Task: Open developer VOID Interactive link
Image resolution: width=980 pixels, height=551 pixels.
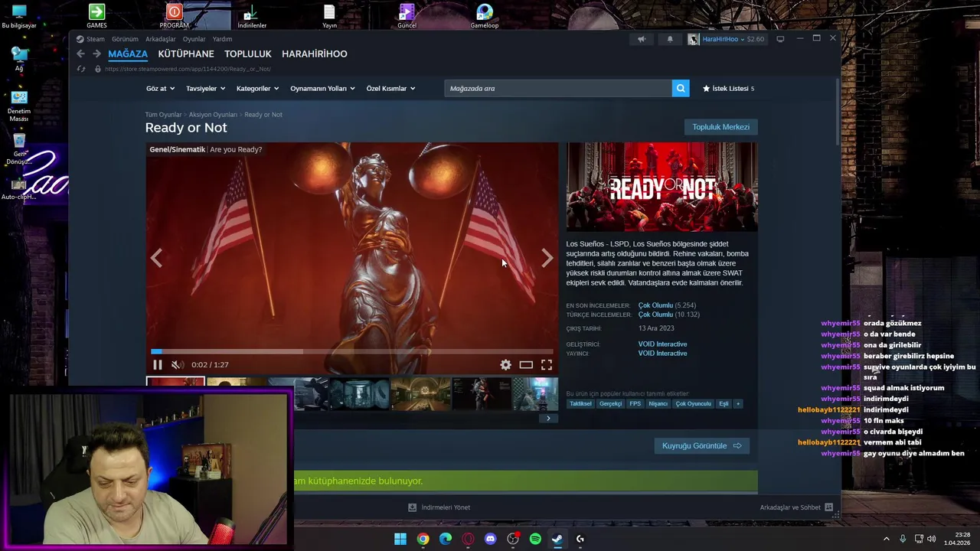Action: (662, 344)
